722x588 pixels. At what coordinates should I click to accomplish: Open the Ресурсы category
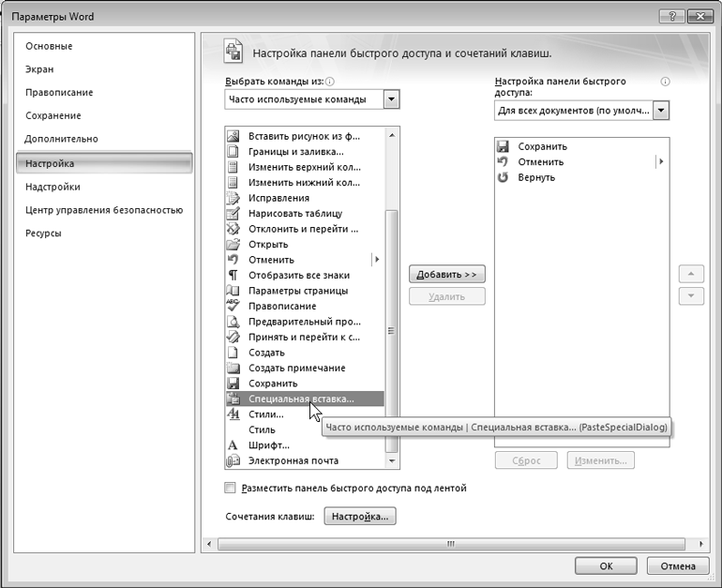(43, 233)
